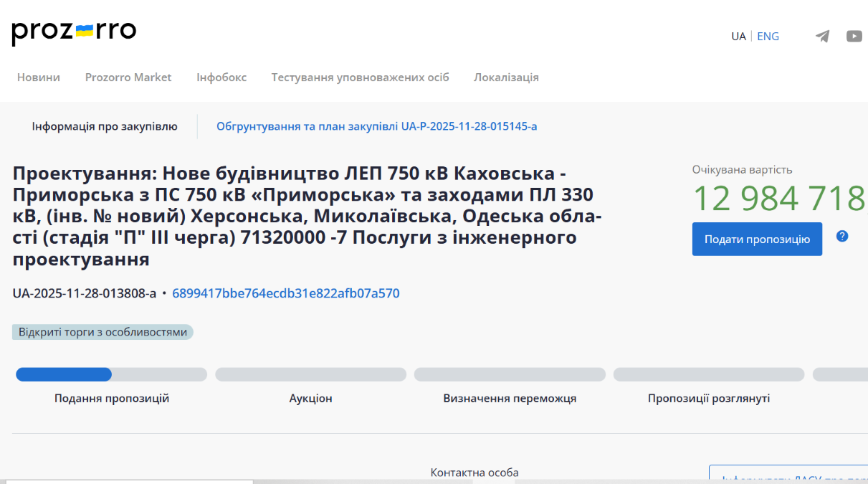Open the Новини menu item
This screenshot has height=484, width=868.
pyautogui.click(x=39, y=77)
